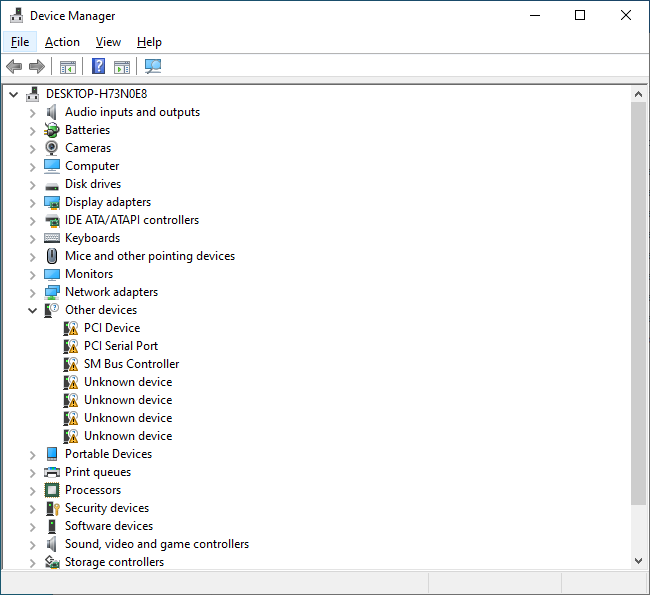Click the Software devices icon
The width and height of the screenshot is (650, 595).
tap(52, 526)
